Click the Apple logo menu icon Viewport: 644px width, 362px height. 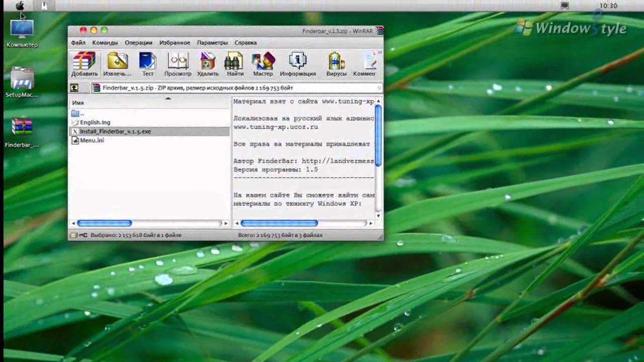click(x=20, y=6)
